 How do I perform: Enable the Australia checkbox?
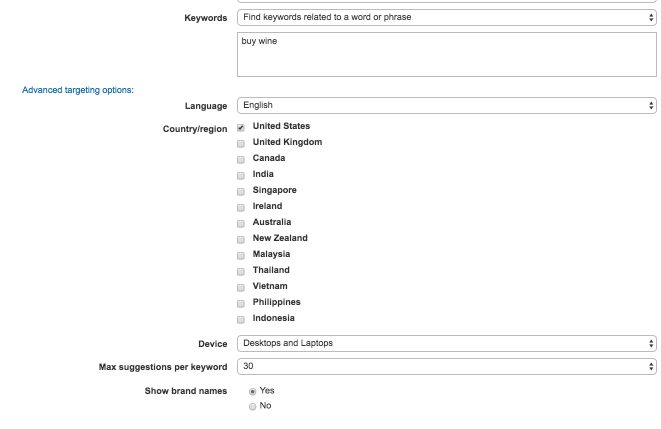click(x=241, y=223)
